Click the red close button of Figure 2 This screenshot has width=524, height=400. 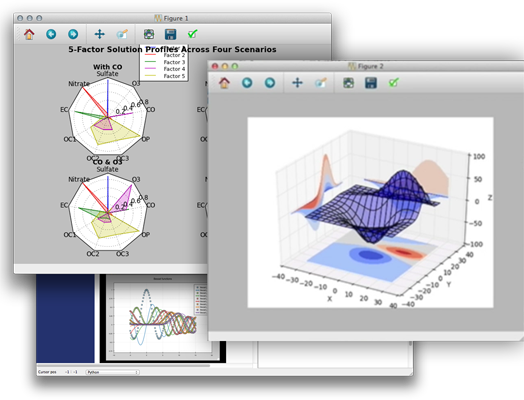point(215,66)
